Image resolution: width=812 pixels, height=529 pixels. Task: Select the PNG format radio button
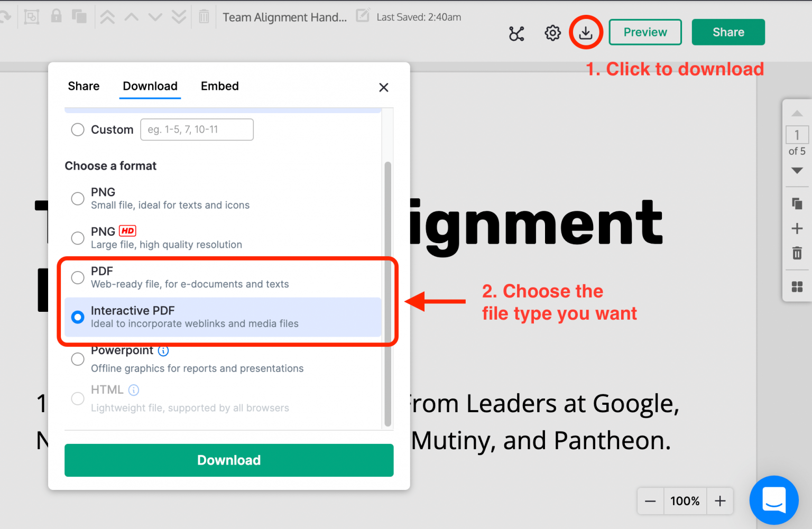coord(78,198)
